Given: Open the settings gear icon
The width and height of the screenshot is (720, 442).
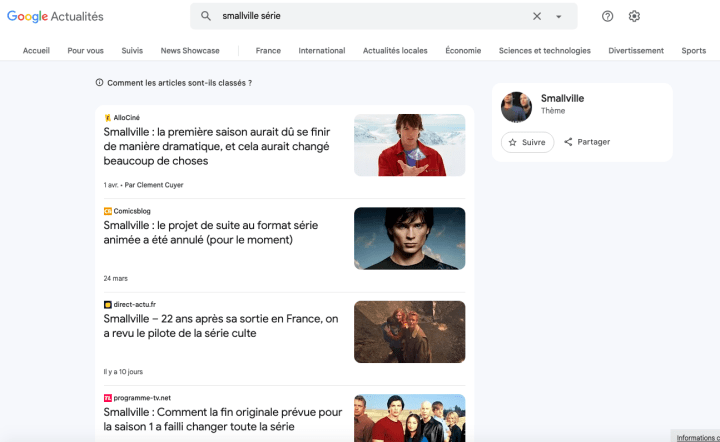Looking at the screenshot, I should 634,16.
